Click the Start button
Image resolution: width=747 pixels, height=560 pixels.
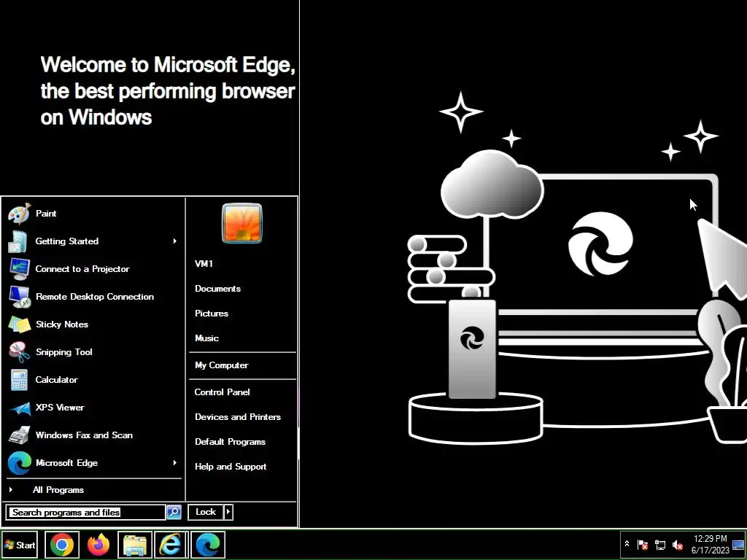click(20, 545)
